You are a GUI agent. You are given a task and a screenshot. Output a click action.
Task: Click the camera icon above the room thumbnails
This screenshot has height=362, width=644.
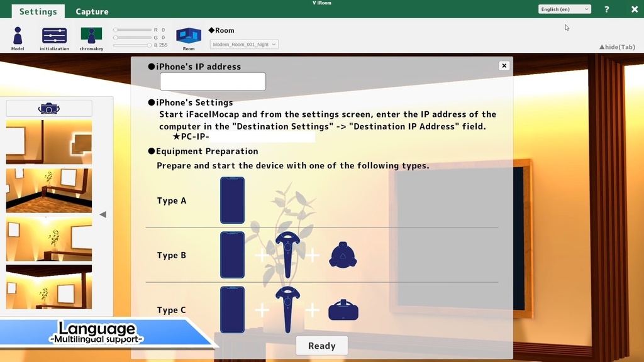[48, 108]
